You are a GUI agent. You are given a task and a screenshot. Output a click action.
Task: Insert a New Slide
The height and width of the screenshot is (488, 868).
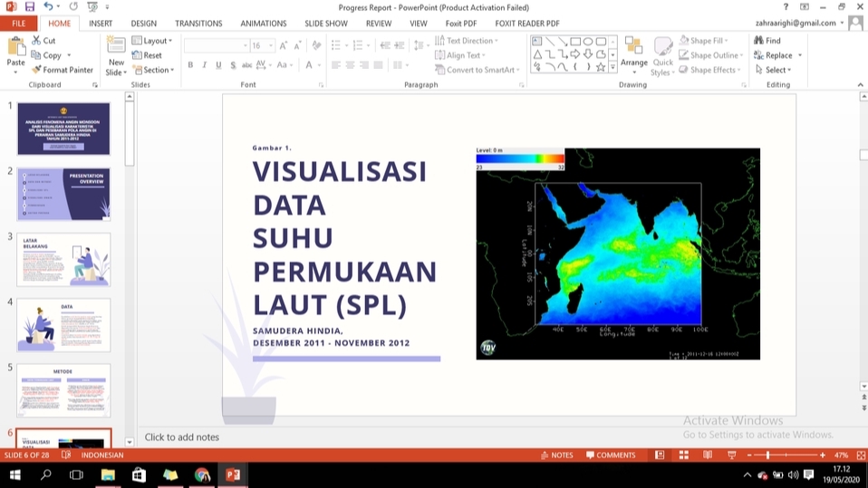[x=116, y=56]
